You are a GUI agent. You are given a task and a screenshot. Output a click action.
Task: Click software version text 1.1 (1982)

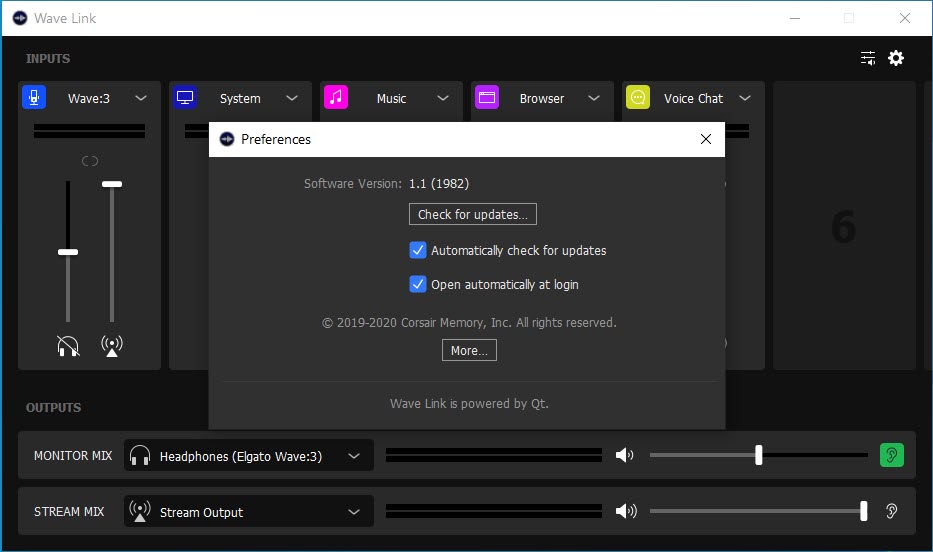pyautogui.click(x=439, y=184)
